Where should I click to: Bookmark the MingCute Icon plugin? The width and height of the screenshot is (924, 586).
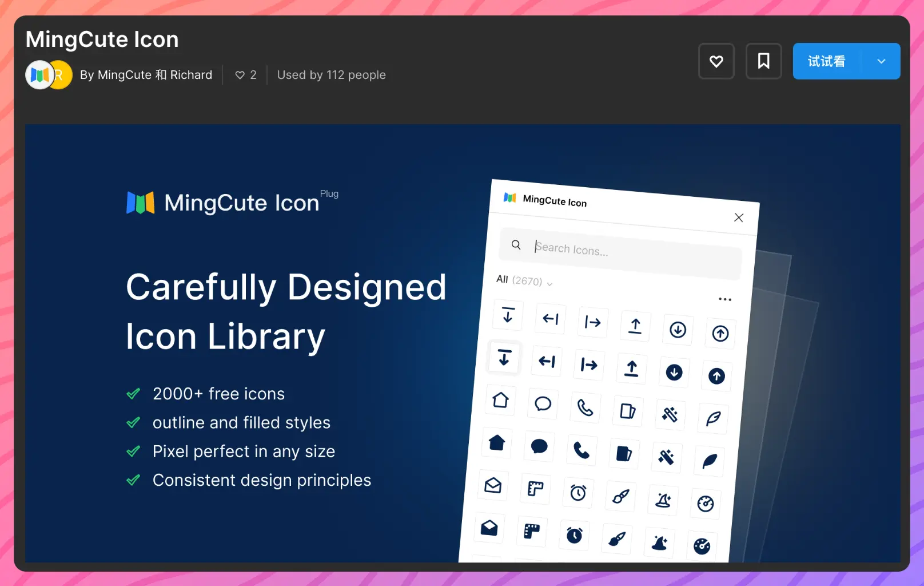click(763, 61)
